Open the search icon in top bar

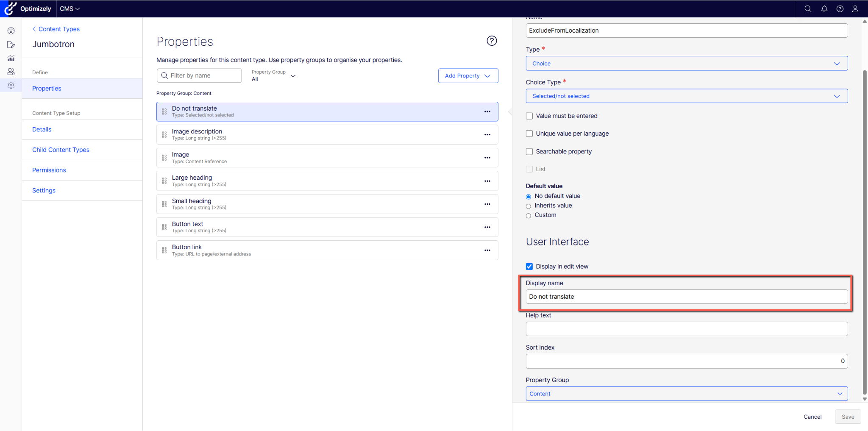point(808,9)
